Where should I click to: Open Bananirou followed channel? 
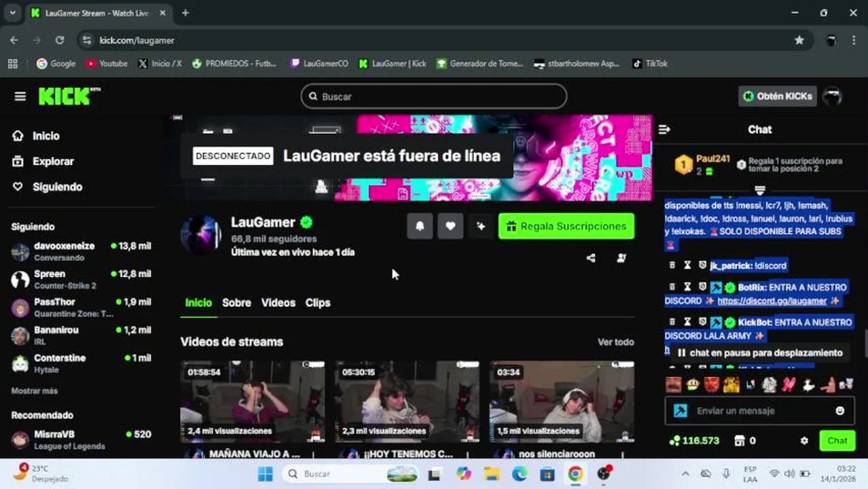(x=82, y=336)
